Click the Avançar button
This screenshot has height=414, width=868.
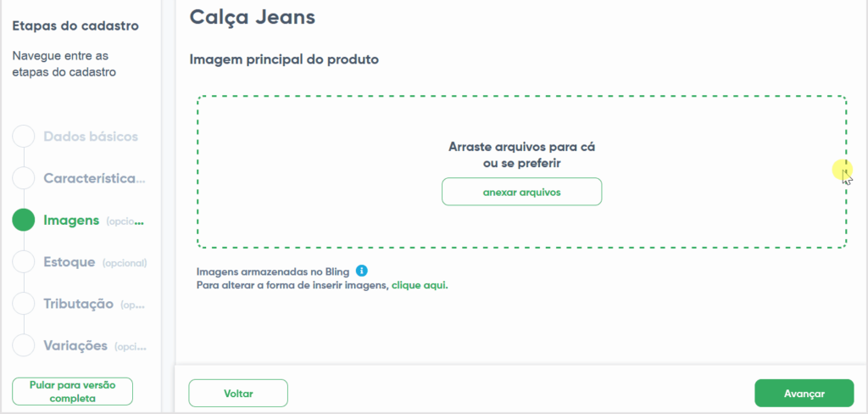pyautogui.click(x=804, y=394)
